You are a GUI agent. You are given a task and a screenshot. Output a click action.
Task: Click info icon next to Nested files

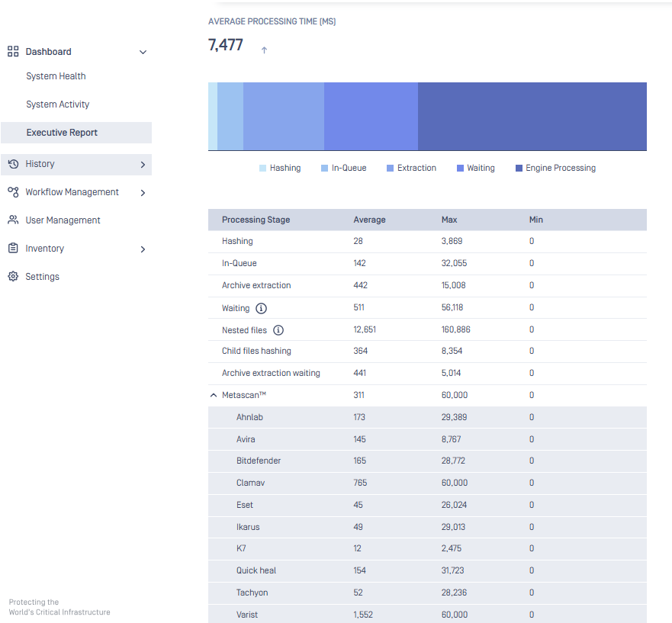[278, 330]
